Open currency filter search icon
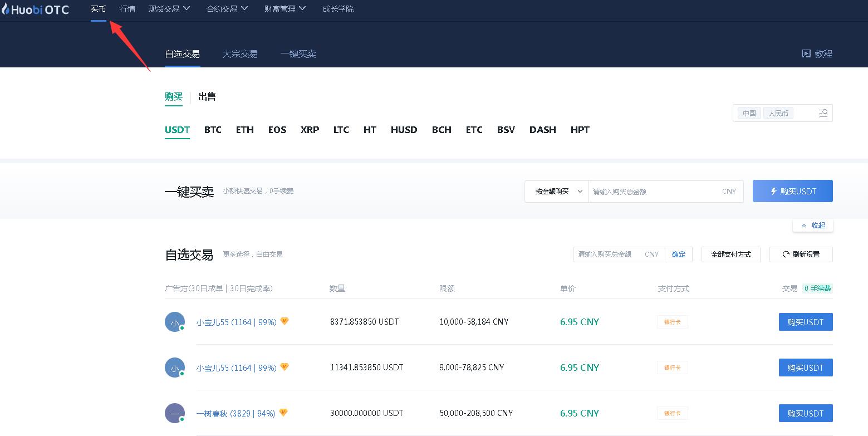The height and width of the screenshot is (436, 868). [823, 113]
